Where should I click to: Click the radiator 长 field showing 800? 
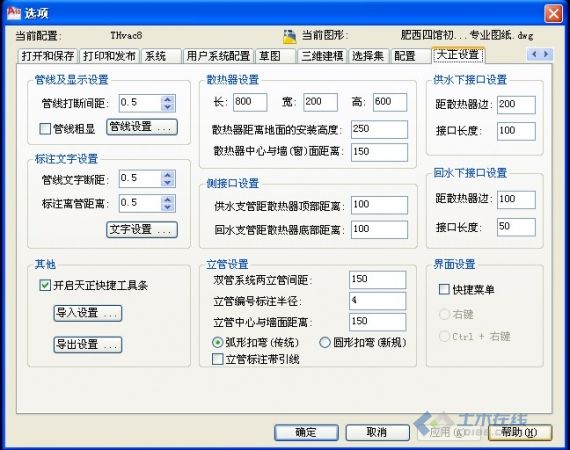coord(250,102)
